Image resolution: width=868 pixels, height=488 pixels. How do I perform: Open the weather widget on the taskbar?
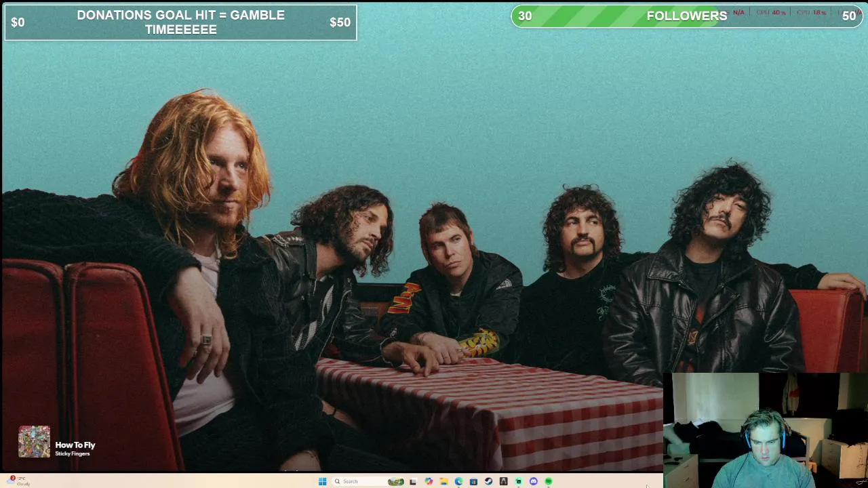click(20, 481)
